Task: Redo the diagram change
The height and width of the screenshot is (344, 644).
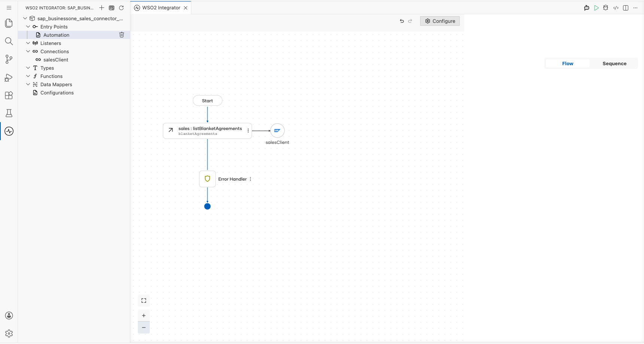Action: [410, 21]
